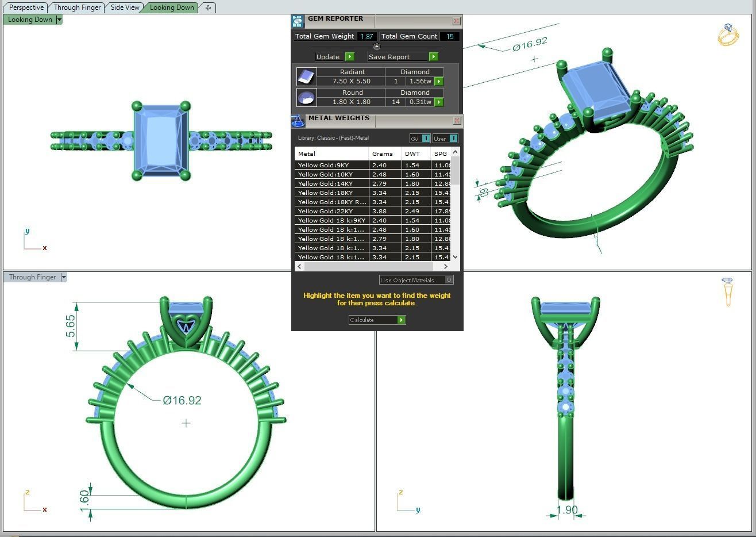The image size is (756, 537).
Task: Click the Update button
Action: tap(330, 57)
